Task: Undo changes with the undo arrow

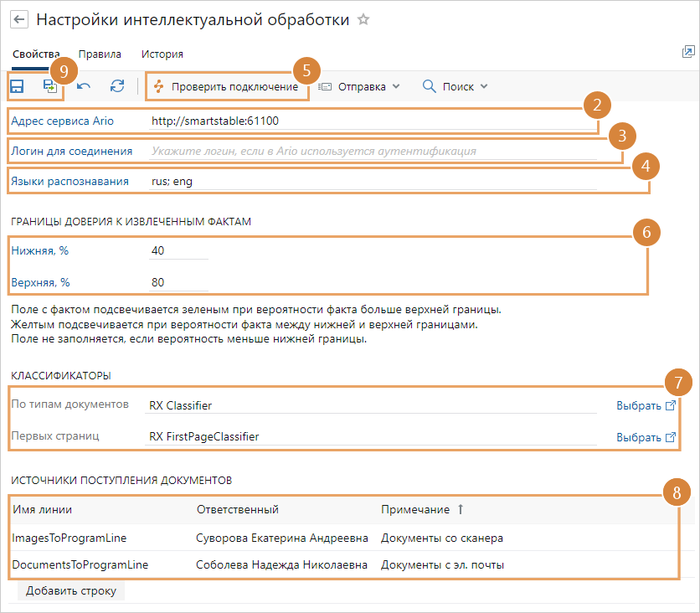Action: tap(84, 86)
